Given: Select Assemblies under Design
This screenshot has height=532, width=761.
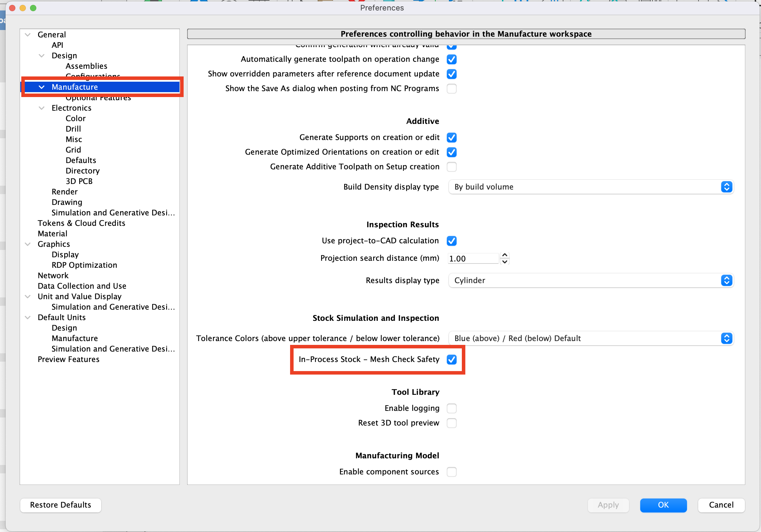Looking at the screenshot, I should click(87, 66).
